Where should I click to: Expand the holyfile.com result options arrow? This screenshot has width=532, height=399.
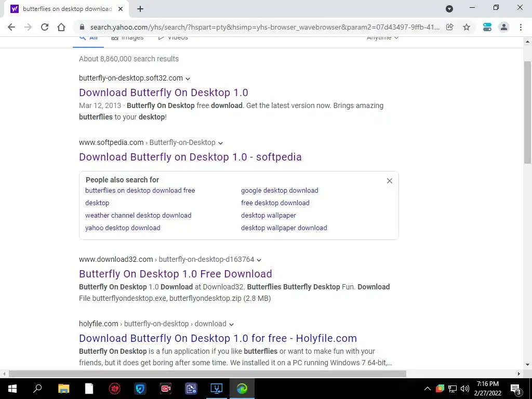(x=231, y=325)
